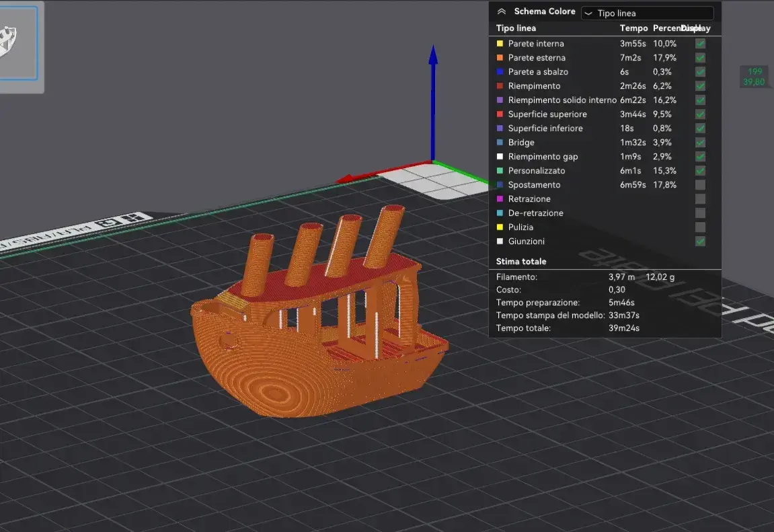Enable the Display checkbox for Retrazione

point(699,198)
